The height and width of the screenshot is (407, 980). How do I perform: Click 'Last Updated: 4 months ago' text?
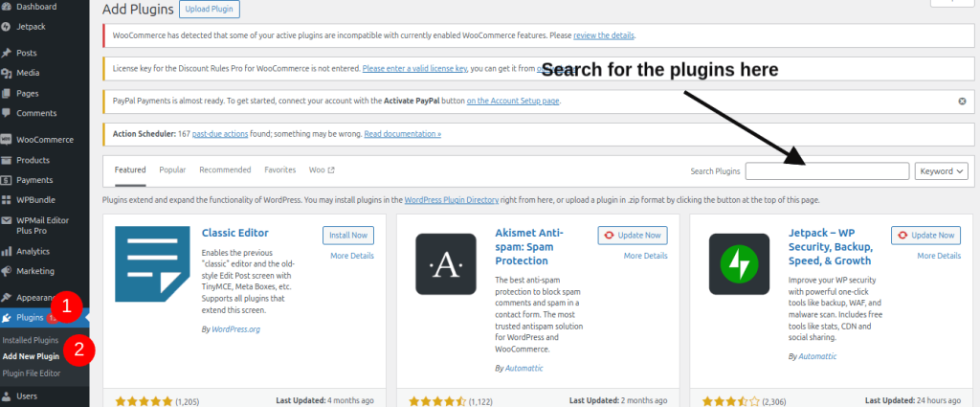pos(325,400)
